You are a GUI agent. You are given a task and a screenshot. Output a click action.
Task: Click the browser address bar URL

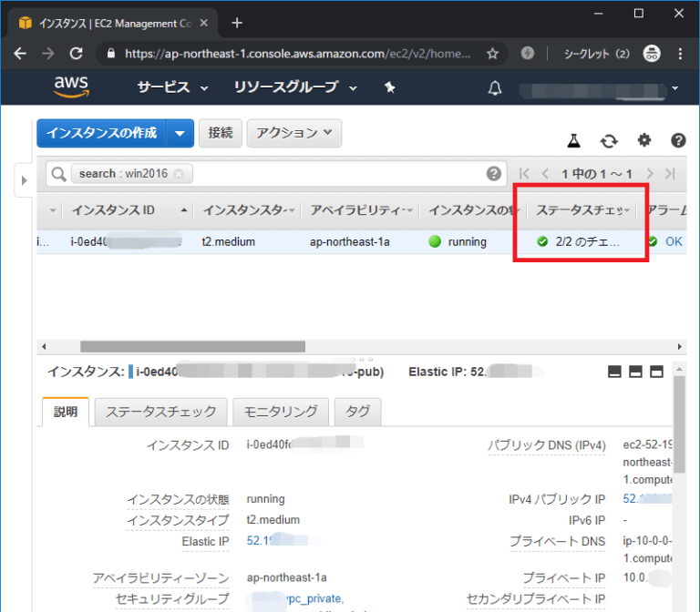(x=297, y=54)
